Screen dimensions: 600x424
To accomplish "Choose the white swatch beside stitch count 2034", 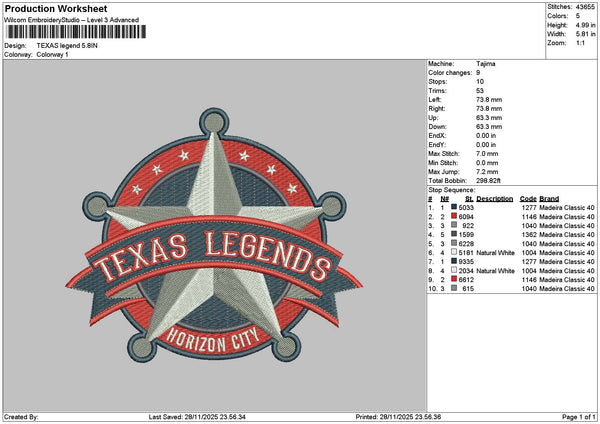I will click(x=454, y=270).
